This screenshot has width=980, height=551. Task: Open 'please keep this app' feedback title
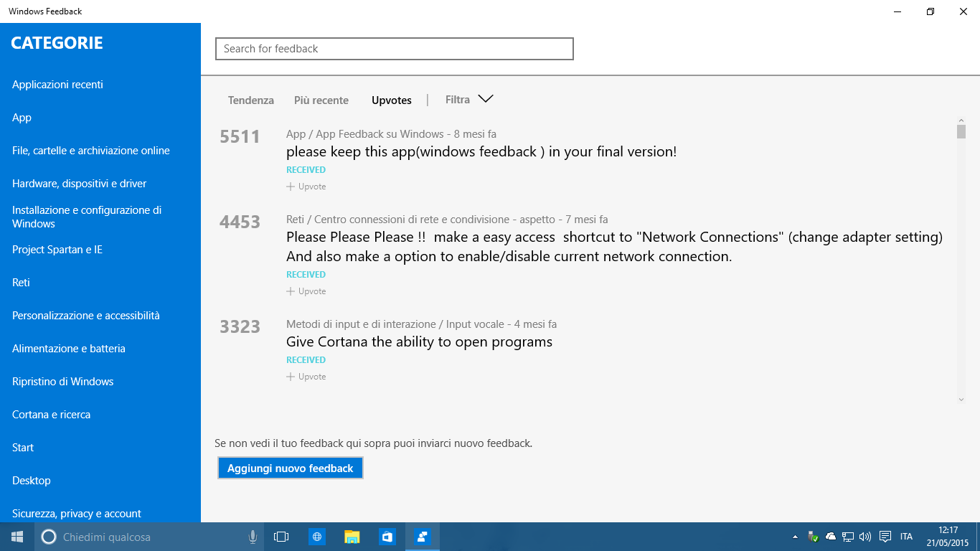(481, 152)
